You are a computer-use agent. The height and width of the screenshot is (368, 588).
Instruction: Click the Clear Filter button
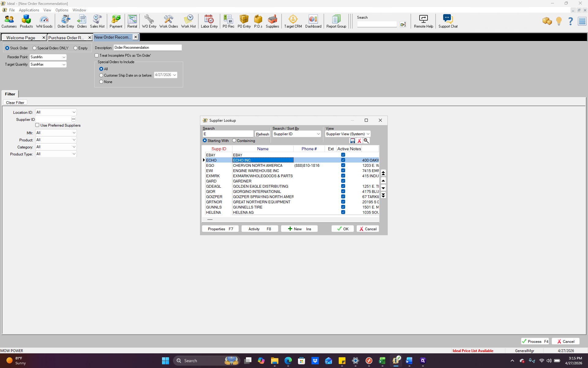click(15, 102)
